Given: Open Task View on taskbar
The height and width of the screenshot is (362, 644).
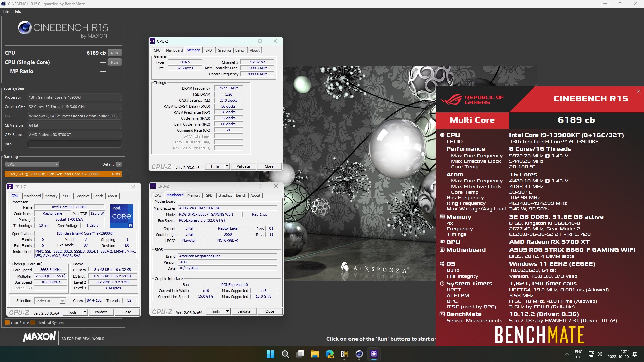Looking at the screenshot, I should click(300, 354).
